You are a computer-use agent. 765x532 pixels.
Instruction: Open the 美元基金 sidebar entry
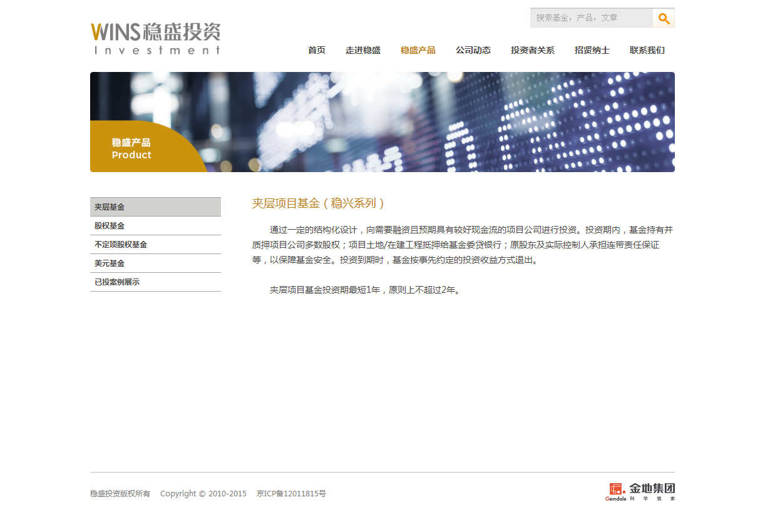(x=155, y=263)
